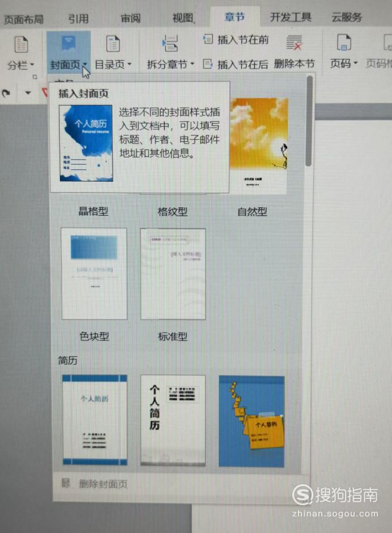This screenshot has height=533, width=392.
Task: Expand the 封面页 dropdown arrow
Action: tap(84, 64)
